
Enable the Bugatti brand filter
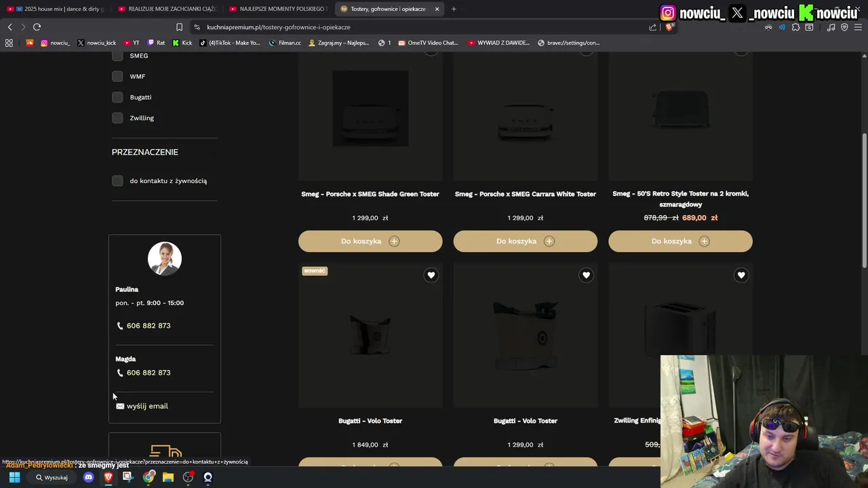point(117,97)
